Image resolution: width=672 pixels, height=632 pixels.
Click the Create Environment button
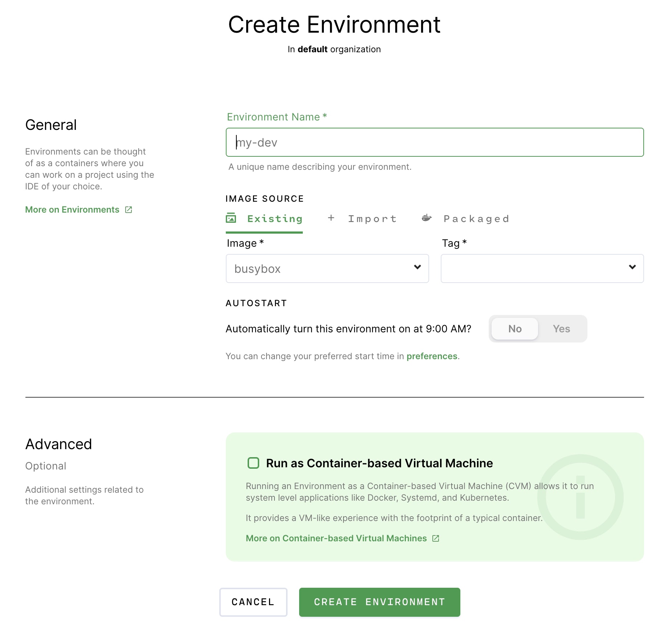tap(379, 602)
